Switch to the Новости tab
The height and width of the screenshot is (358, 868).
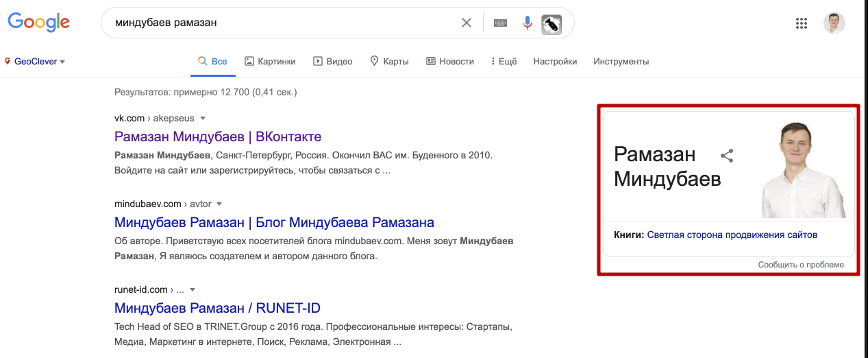pyautogui.click(x=450, y=61)
